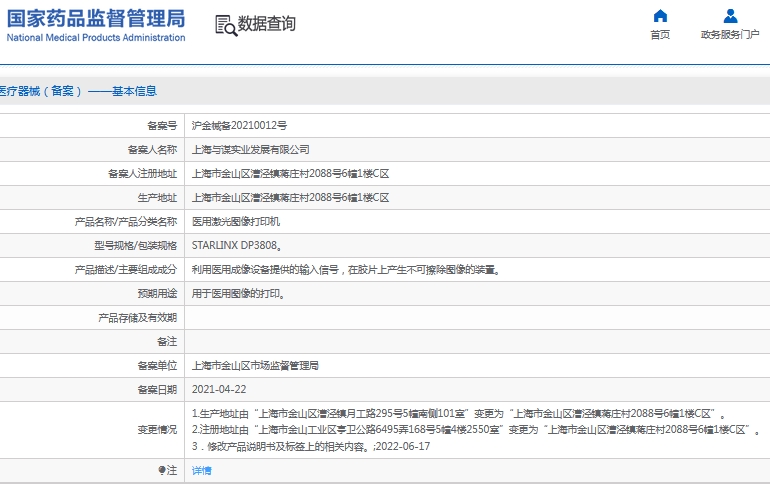Click the 备案人名称 row label
The height and width of the screenshot is (486, 770).
pyautogui.click(x=152, y=150)
